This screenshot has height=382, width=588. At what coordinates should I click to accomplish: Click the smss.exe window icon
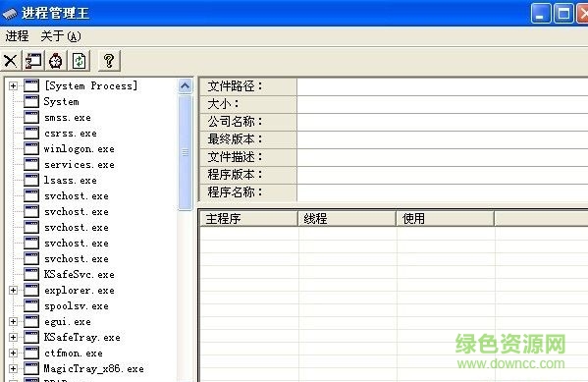[31, 117]
